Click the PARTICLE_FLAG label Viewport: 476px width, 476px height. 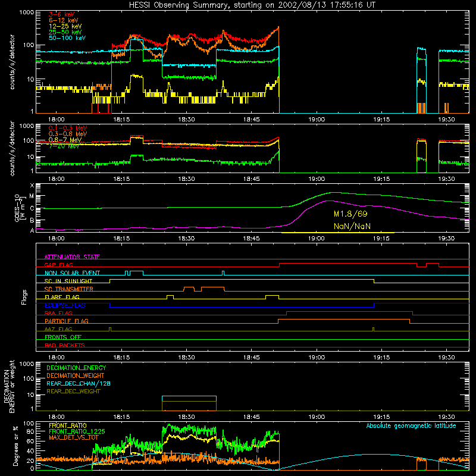coord(67,321)
